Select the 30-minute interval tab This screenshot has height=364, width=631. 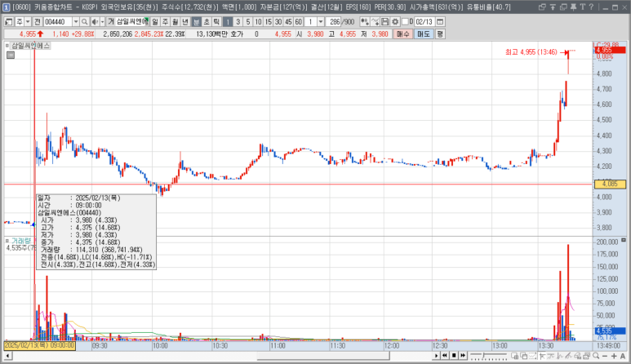278,22
